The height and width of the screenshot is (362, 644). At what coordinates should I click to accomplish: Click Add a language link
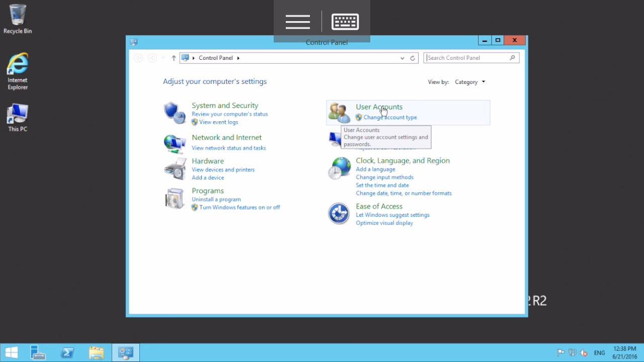(375, 169)
